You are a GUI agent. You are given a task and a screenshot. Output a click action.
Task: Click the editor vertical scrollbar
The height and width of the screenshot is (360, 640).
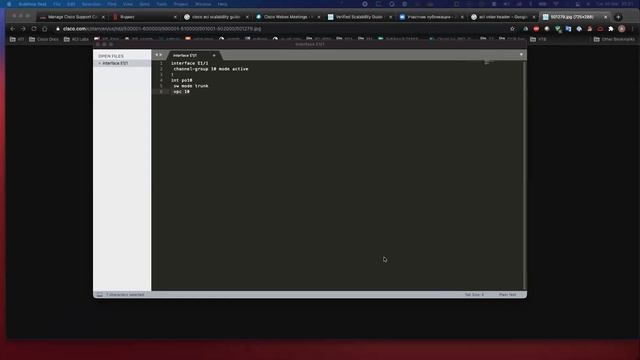tap(524, 176)
